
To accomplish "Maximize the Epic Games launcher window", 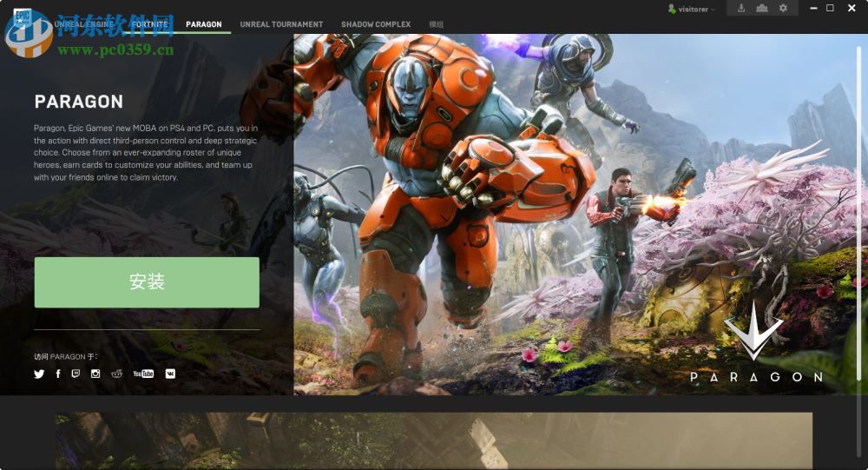I will (x=830, y=8).
